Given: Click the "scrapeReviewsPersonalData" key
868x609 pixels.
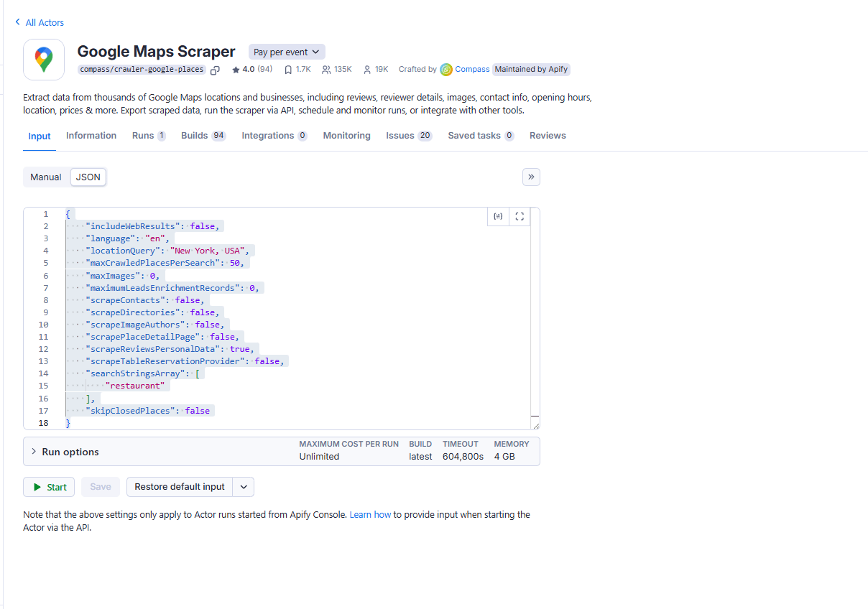Looking at the screenshot, I should point(152,349).
